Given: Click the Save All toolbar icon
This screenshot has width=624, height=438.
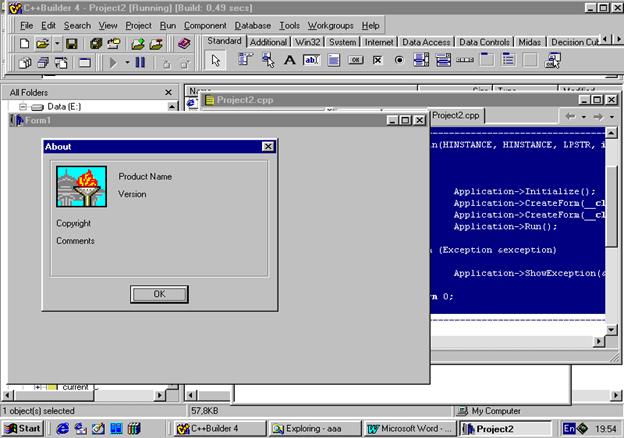Looking at the screenshot, I should (x=96, y=43).
